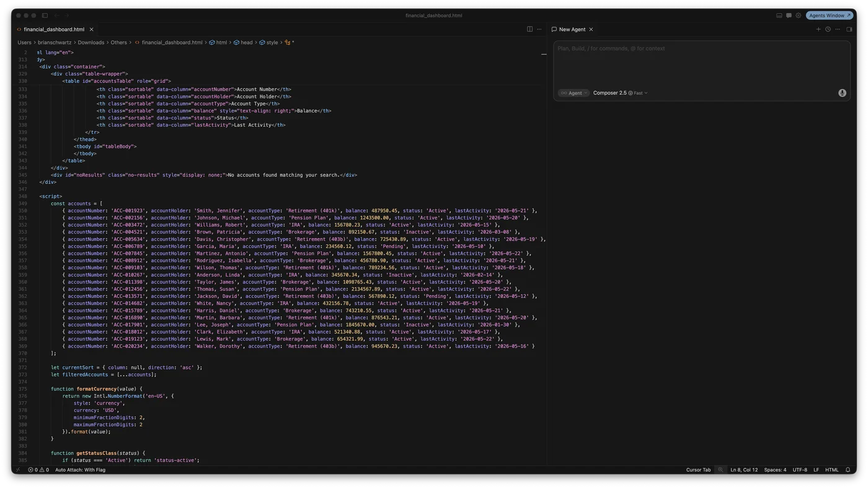This screenshot has width=868, height=488.
Task: Open Ln 8, Col 12 go-to-line indicator
Action: (x=744, y=470)
